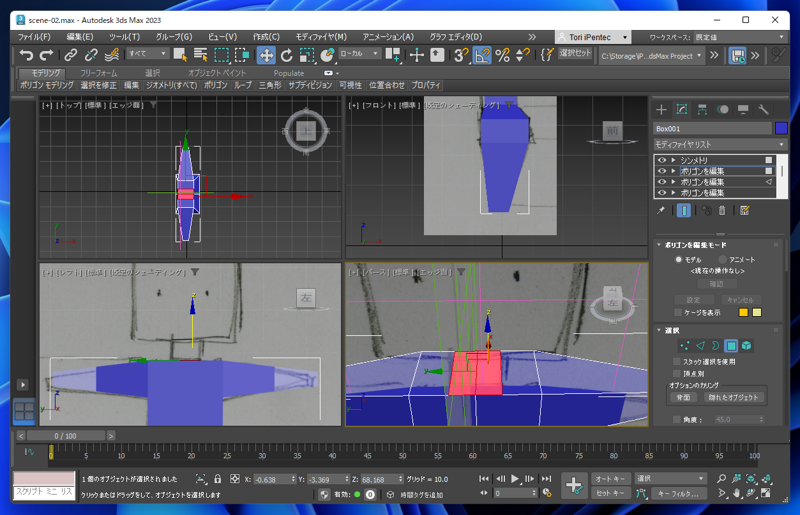Select the Link tool icon
This screenshot has width=800, height=515.
70,55
